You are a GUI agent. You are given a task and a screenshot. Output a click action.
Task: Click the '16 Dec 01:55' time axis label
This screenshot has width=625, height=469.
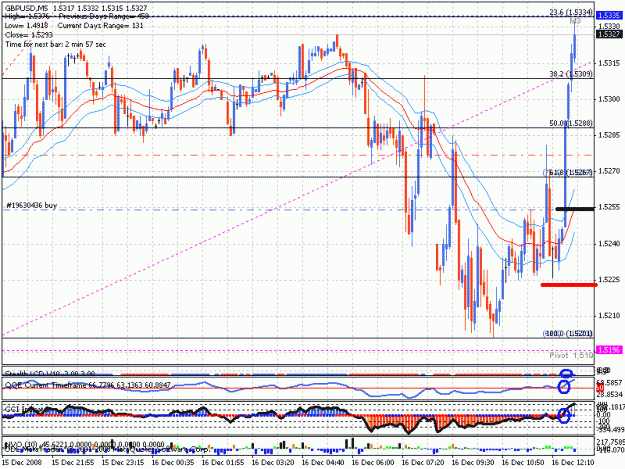223,463
